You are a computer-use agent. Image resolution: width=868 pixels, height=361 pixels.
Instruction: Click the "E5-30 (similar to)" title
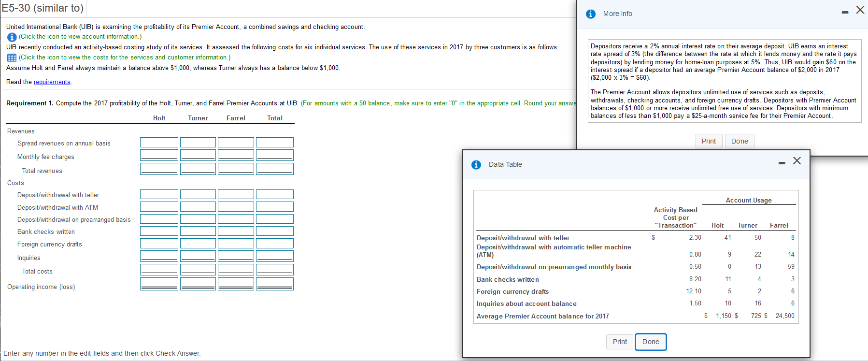pyautogui.click(x=43, y=8)
